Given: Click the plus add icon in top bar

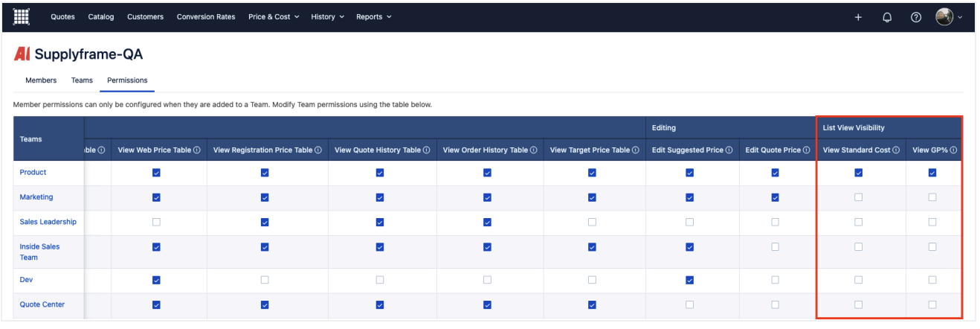Looking at the screenshot, I should click(x=858, y=17).
